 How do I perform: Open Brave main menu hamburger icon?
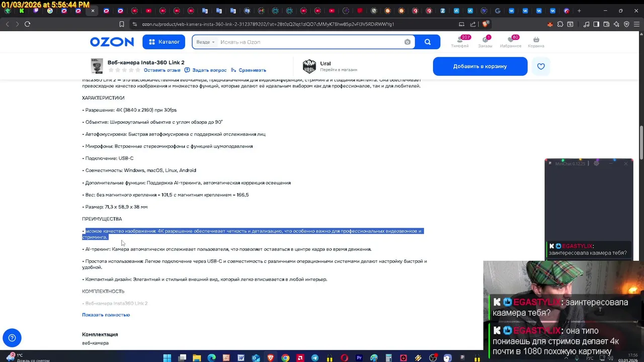[x=636, y=24]
